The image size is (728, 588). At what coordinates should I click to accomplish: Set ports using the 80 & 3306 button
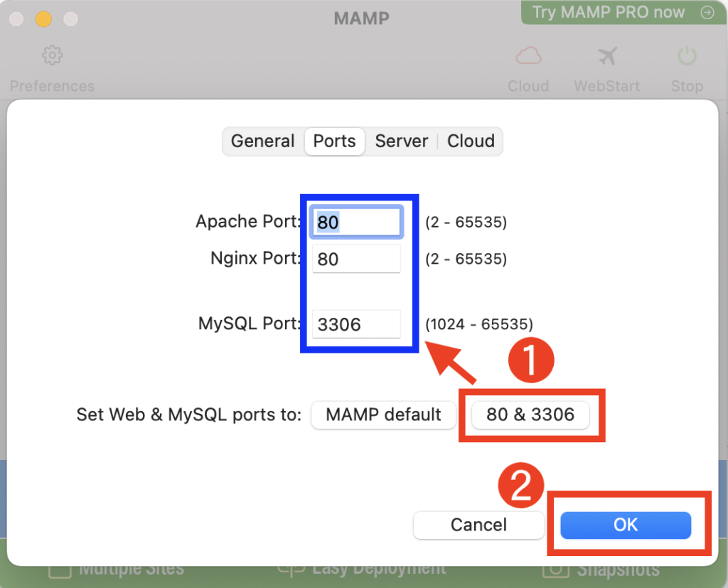pyautogui.click(x=530, y=415)
